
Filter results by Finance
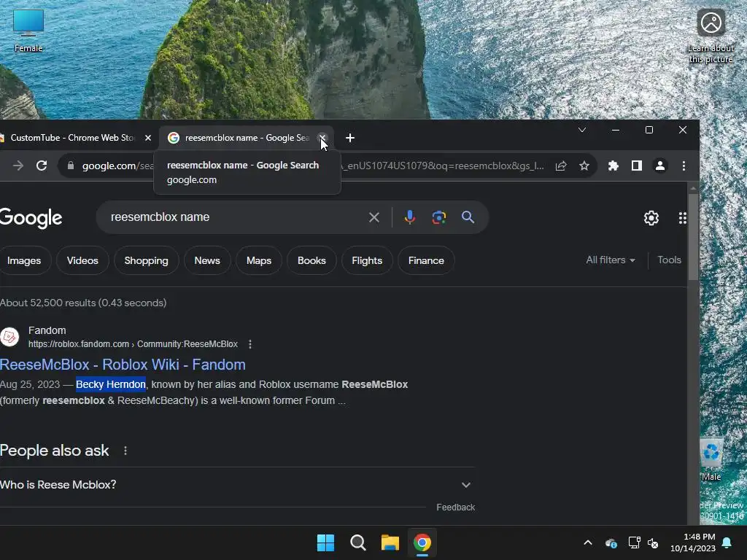(426, 260)
